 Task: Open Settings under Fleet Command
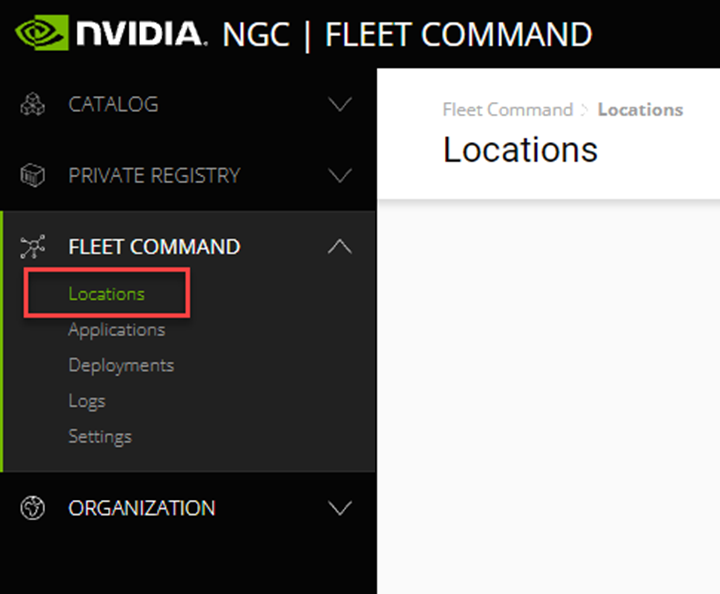coord(100,436)
